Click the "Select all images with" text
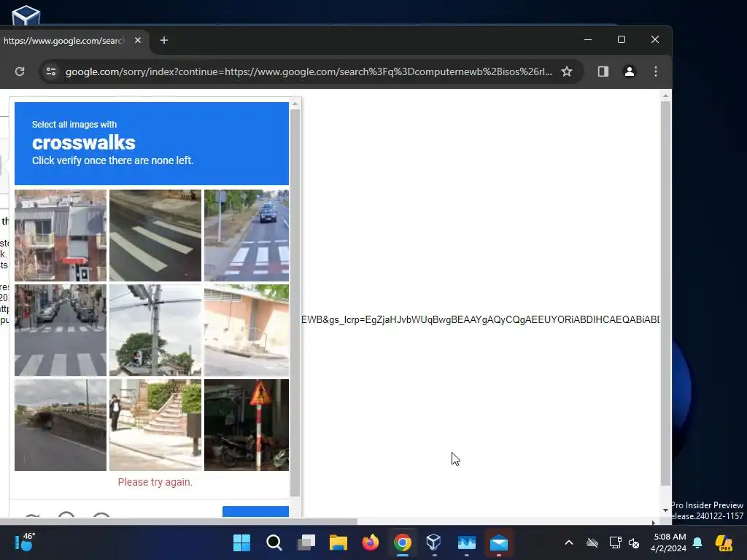747x560 pixels. coord(74,124)
